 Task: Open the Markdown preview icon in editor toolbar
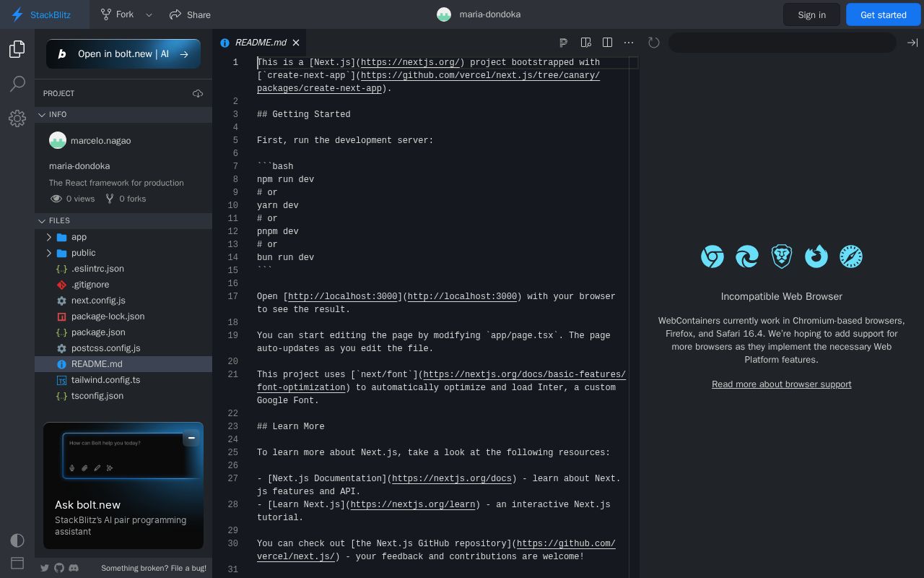click(585, 43)
